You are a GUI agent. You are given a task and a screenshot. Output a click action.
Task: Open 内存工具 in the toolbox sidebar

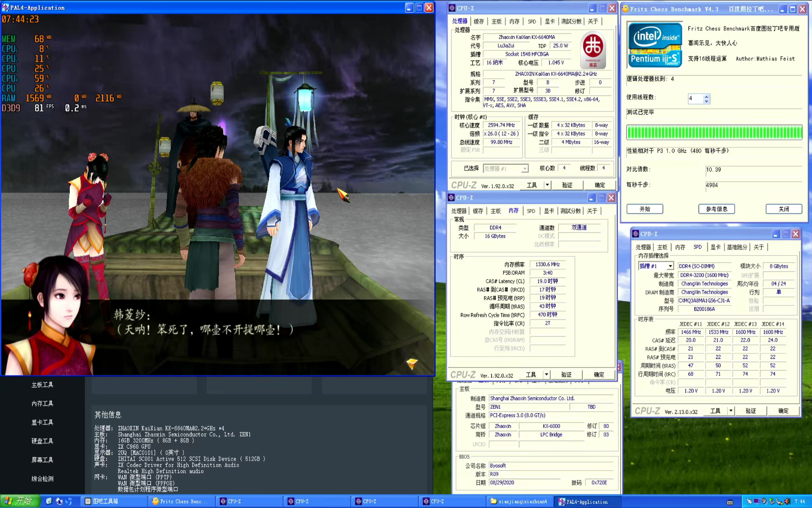click(x=42, y=404)
